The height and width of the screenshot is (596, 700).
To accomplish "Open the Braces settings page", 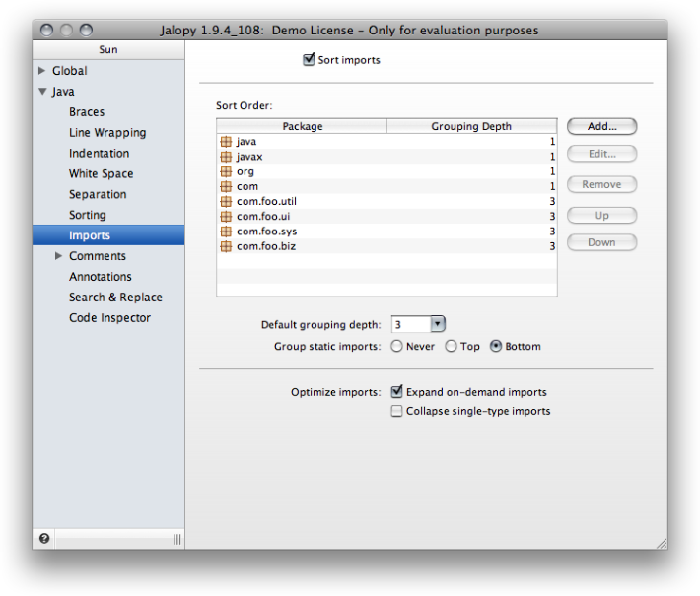I will pyautogui.click(x=87, y=112).
